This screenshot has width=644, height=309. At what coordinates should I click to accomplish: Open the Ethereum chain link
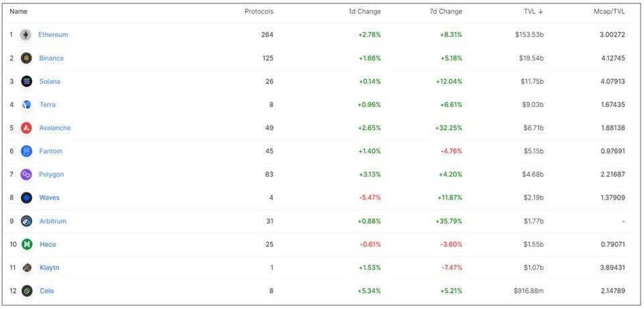[x=53, y=35]
